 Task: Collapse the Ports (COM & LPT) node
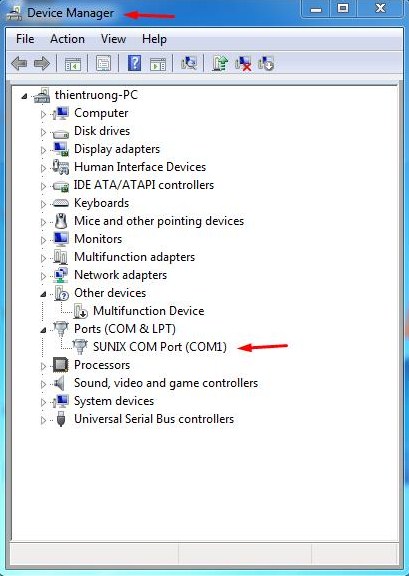(43, 330)
